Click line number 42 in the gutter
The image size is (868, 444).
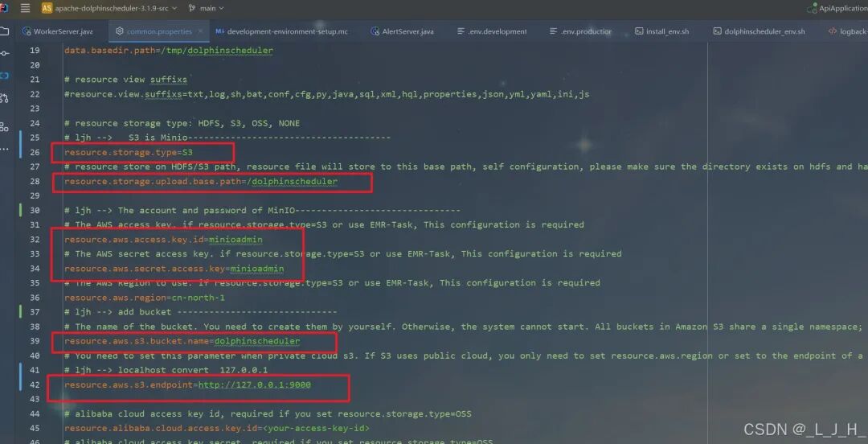[x=35, y=384]
